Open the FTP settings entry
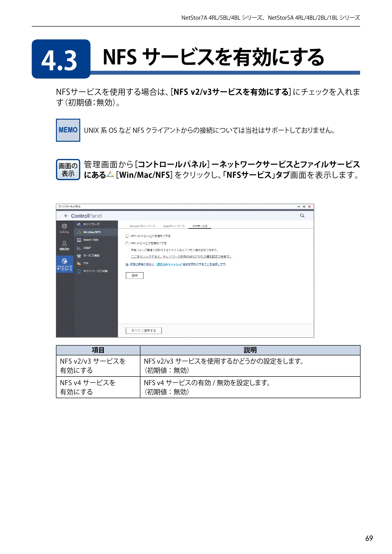Viewport: 392px width, 554px height. click(x=96, y=264)
